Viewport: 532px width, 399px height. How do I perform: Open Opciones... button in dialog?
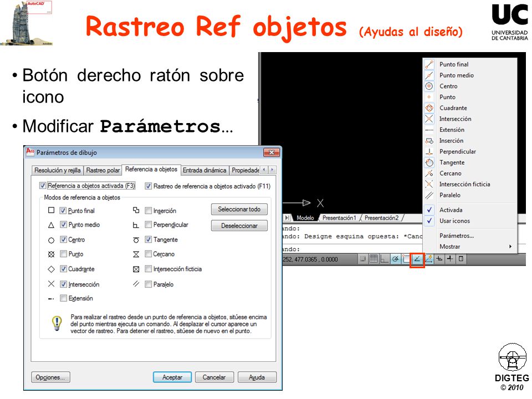pos(50,377)
